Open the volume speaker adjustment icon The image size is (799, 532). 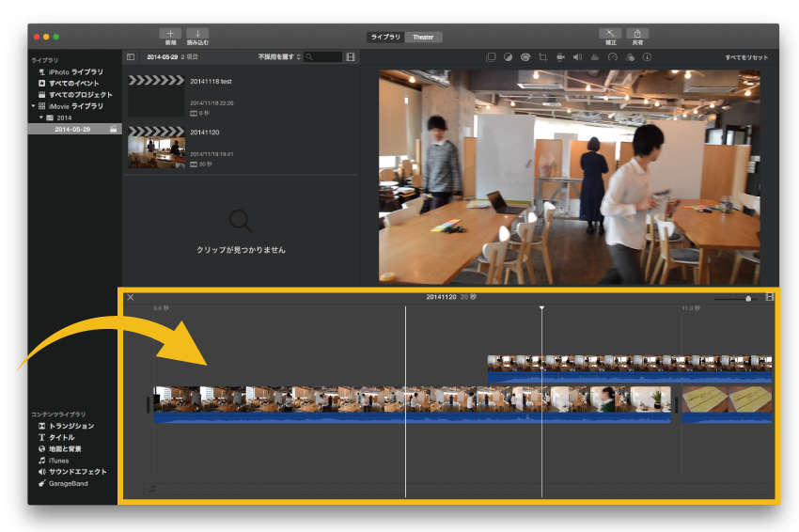click(x=577, y=57)
